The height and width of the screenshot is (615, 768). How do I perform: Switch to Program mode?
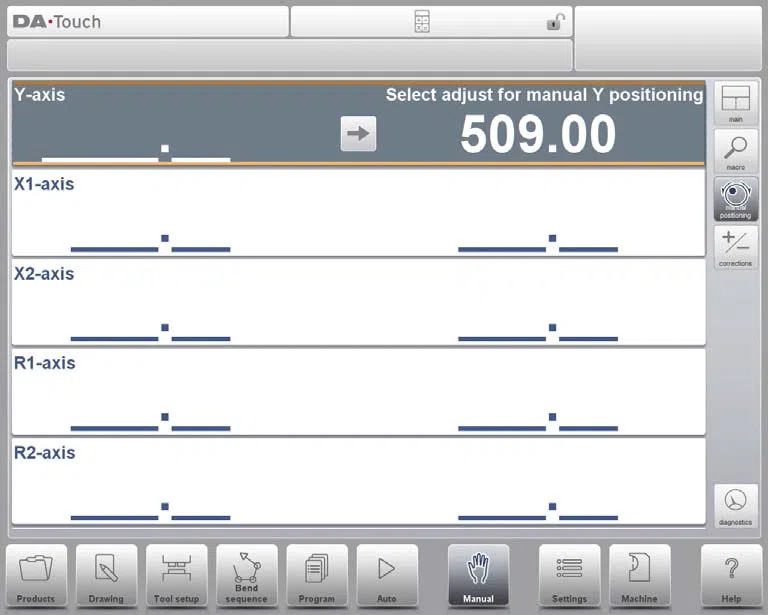(317, 576)
